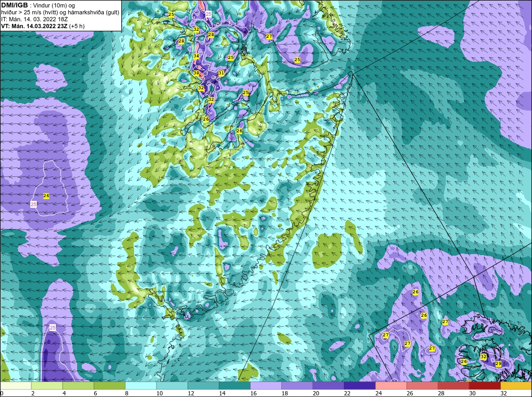Pick the orange legend swatch above 32 m/s
Screen dimensions: 532x397
[x=516, y=385]
